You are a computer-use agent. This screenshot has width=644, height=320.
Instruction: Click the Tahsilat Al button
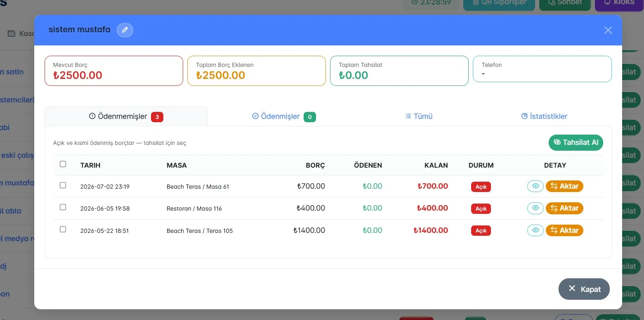[x=576, y=142]
